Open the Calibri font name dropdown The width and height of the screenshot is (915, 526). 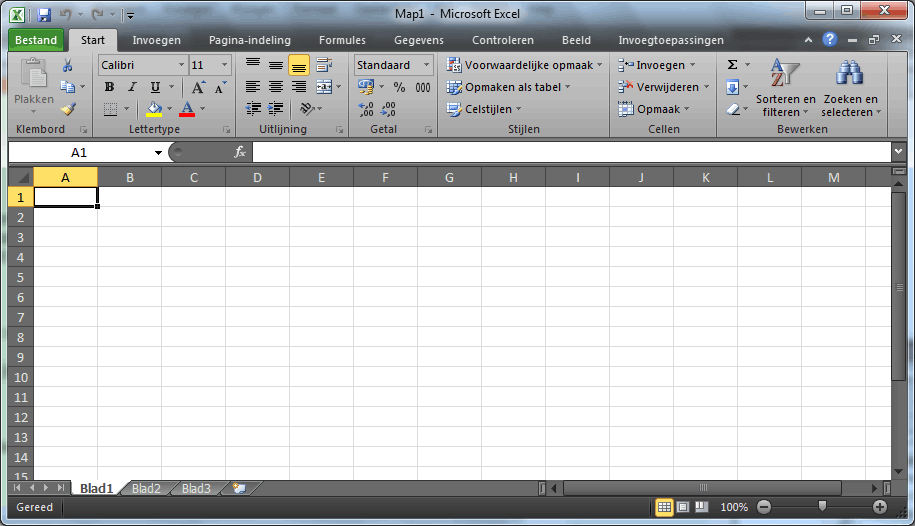tap(181, 65)
